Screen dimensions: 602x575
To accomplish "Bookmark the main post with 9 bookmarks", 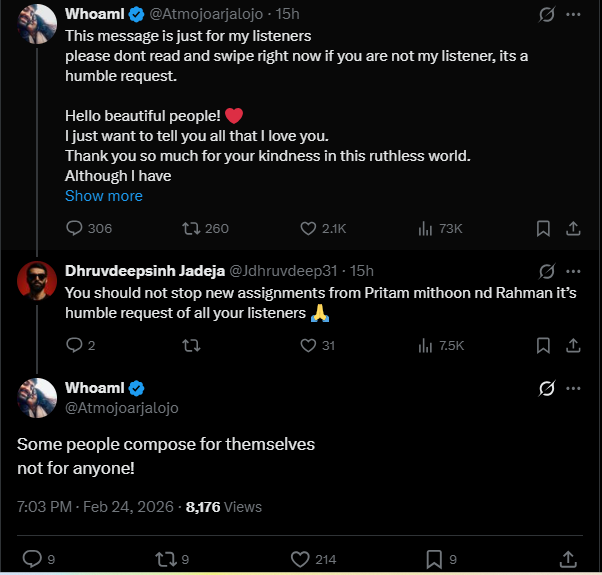I will tap(434, 558).
